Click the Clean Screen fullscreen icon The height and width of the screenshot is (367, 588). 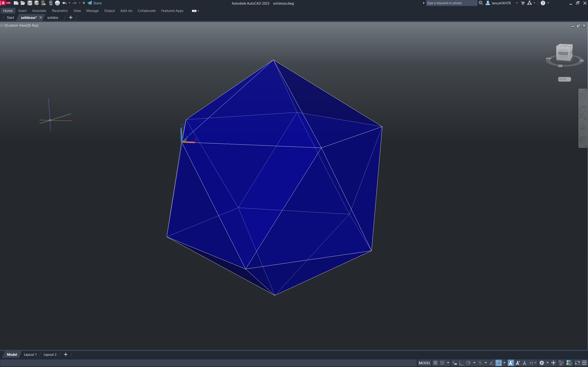577,363
